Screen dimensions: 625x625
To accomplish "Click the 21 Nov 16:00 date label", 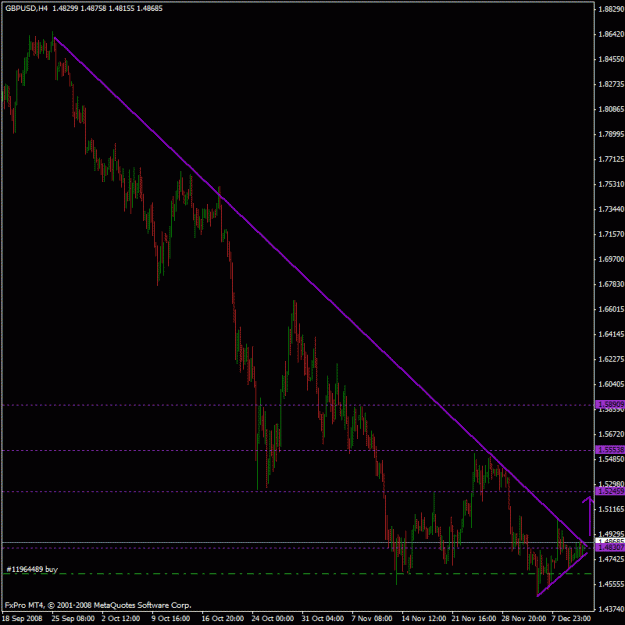I will (x=474, y=619).
